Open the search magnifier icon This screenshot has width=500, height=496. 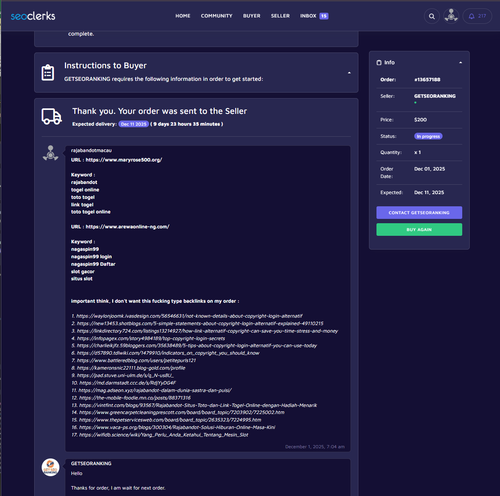pos(432,16)
